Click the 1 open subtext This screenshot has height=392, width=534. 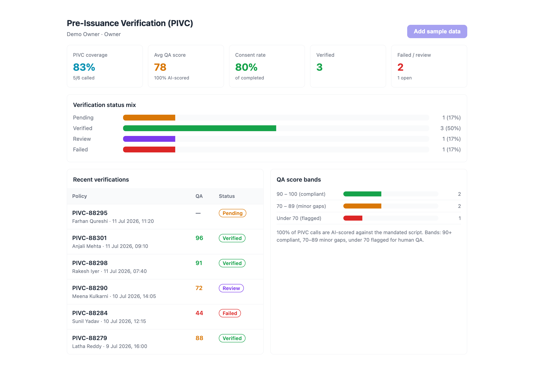pos(404,78)
